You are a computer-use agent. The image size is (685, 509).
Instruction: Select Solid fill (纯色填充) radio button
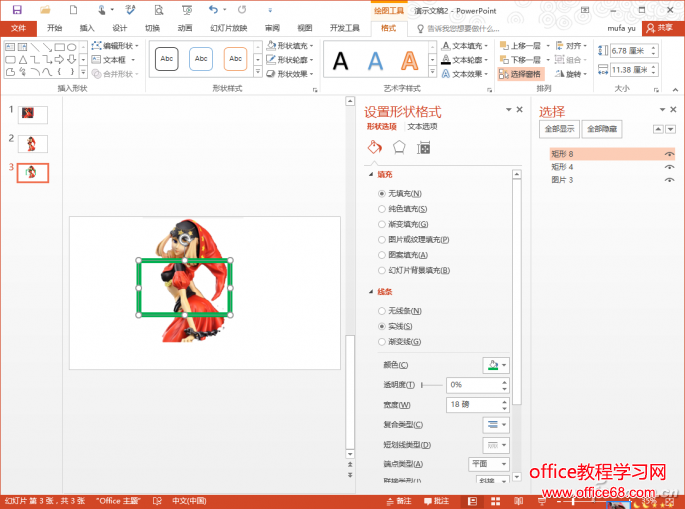click(x=381, y=209)
